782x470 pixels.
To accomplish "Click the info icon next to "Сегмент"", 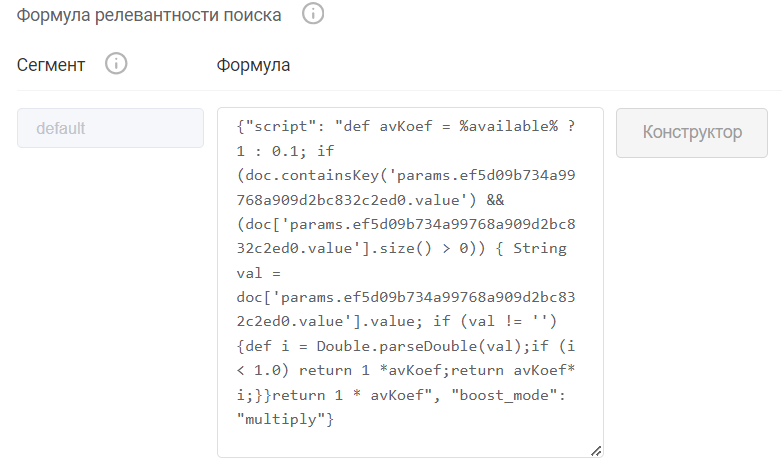I will pyautogui.click(x=116, y=64).
